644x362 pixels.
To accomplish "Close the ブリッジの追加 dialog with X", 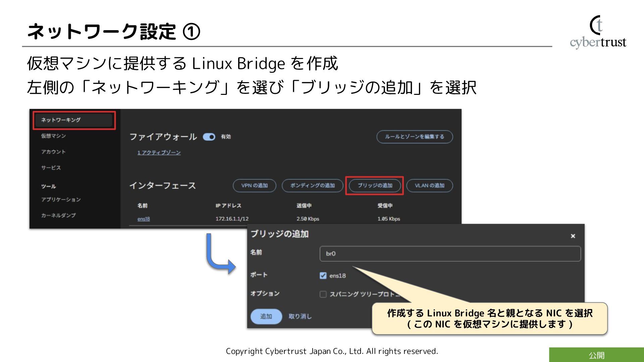I will click(x=573, y=236).
